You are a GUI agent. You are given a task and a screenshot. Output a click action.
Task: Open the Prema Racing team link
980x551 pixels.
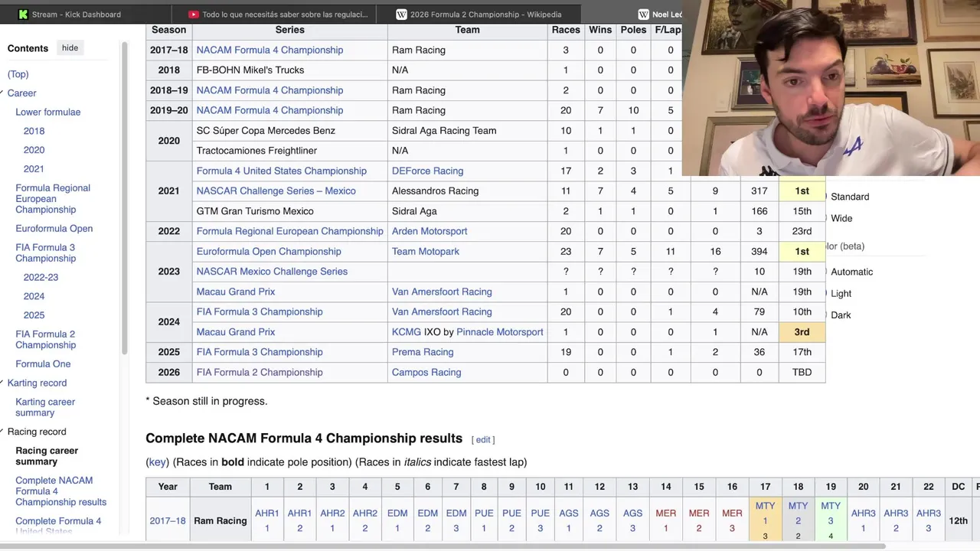pos(423,352)
